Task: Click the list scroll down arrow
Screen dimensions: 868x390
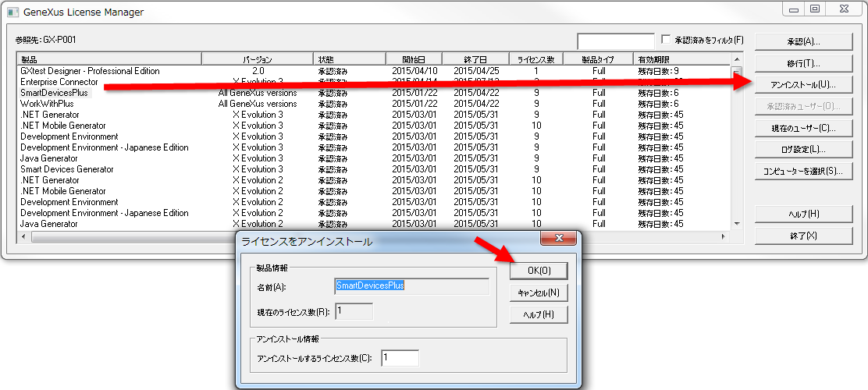Action: pyautogui.click(x=736, y=223)
